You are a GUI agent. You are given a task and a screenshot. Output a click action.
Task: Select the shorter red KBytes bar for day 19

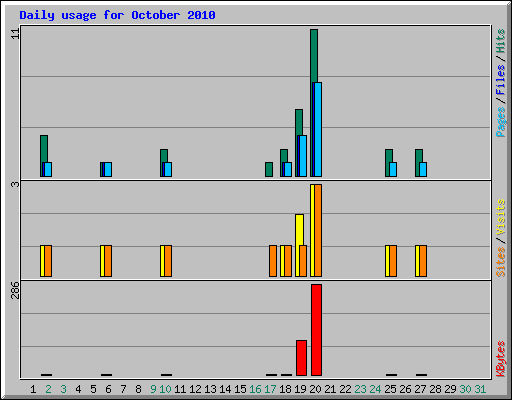coord(301,358)
